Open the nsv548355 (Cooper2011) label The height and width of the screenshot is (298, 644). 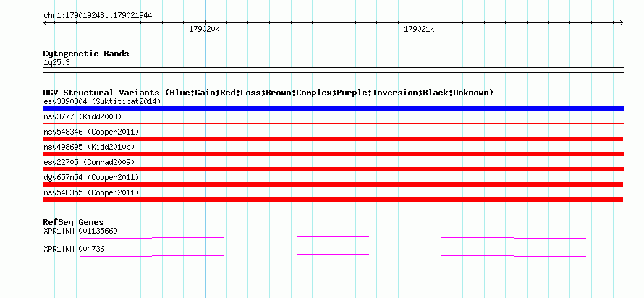[91, 192]
